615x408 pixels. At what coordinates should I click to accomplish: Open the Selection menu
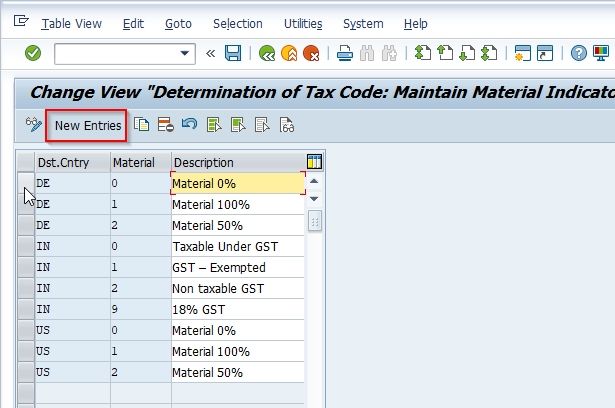pyautogui.click(x=238, y=24)
